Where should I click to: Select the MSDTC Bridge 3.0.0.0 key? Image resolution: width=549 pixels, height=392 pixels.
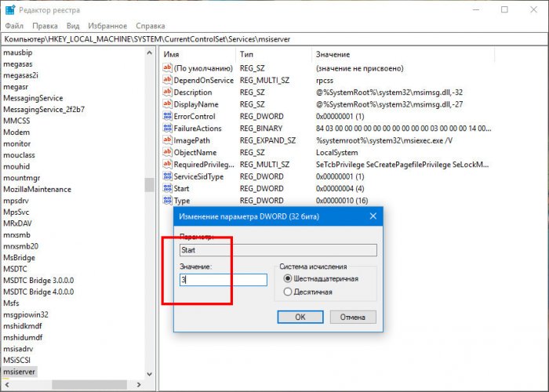38,281
